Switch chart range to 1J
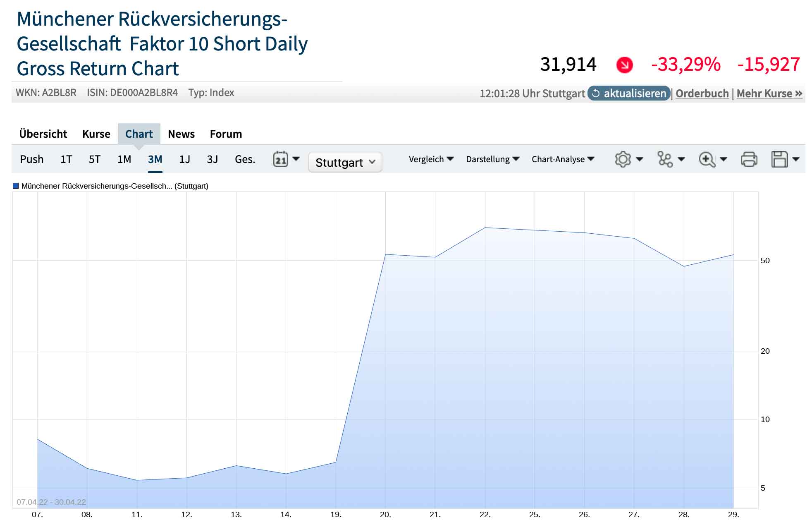This screenshot has width=812, height=532. tap(184, 159)
